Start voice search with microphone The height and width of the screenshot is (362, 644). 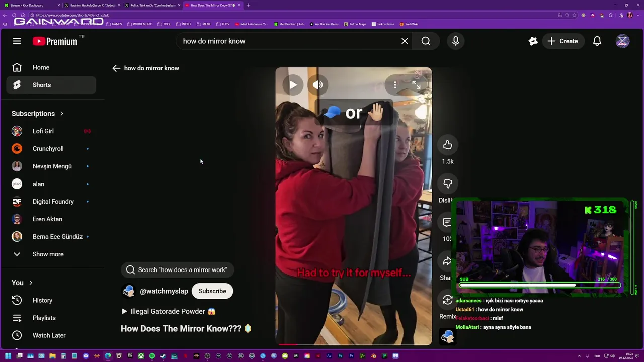456,41
